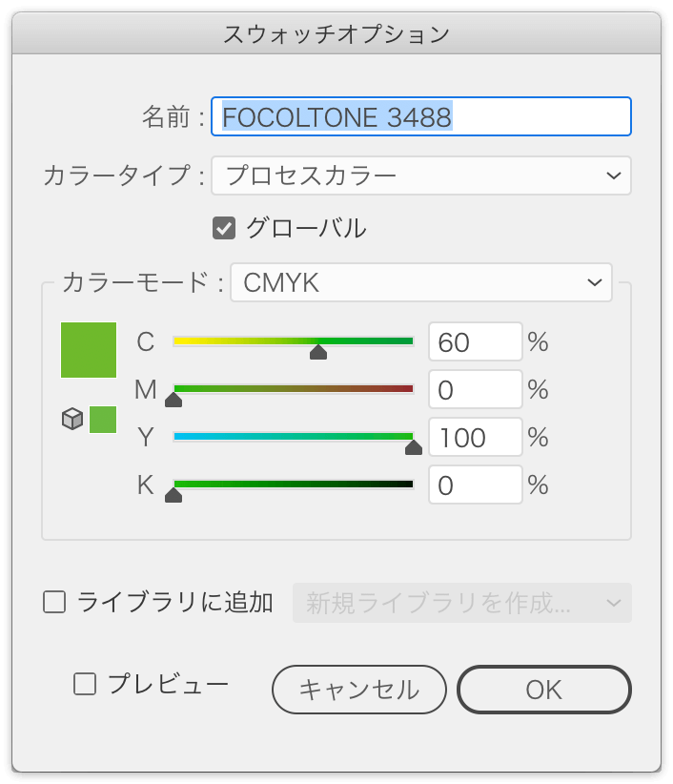Click the C percentage field showing 60

pyautogui.click(x=475, y=341)
